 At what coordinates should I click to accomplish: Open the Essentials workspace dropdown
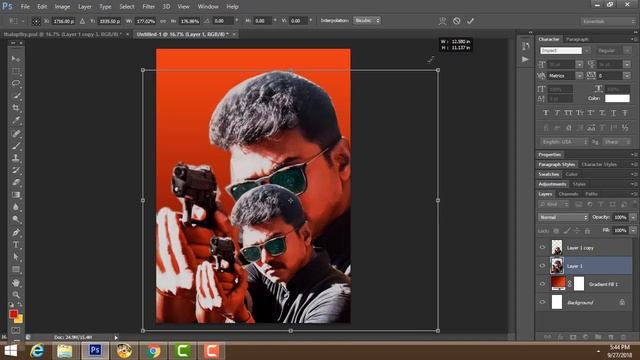(608, 21)
